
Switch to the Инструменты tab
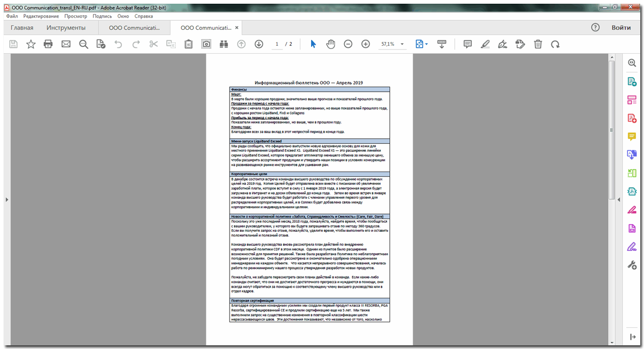coord(66,28)
